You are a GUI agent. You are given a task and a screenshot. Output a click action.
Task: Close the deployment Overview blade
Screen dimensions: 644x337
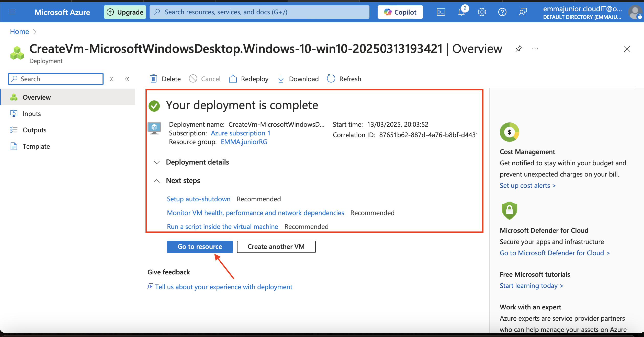627,49
